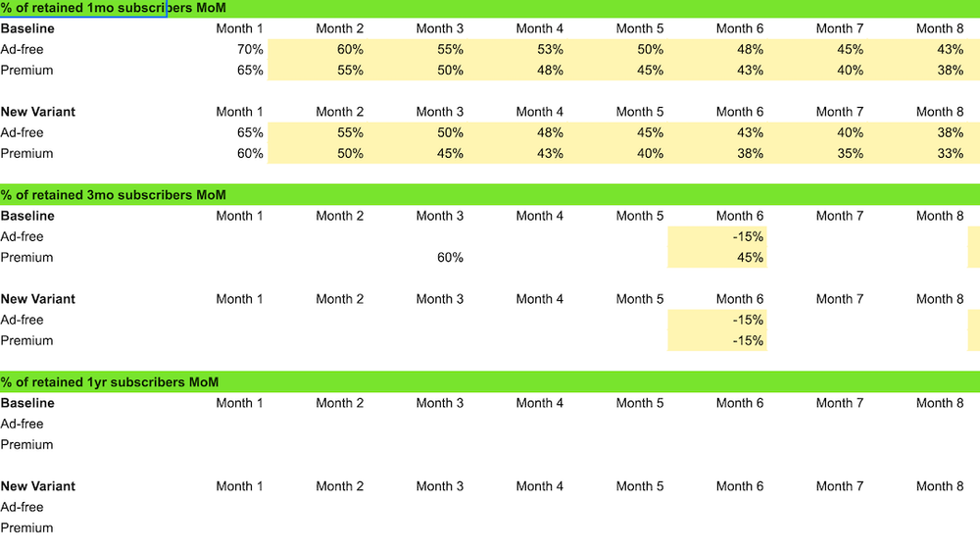Select the '% of retained 1mo subscribers MoM' header cell
The image size is (980, 552).
[x=83, y=8]
